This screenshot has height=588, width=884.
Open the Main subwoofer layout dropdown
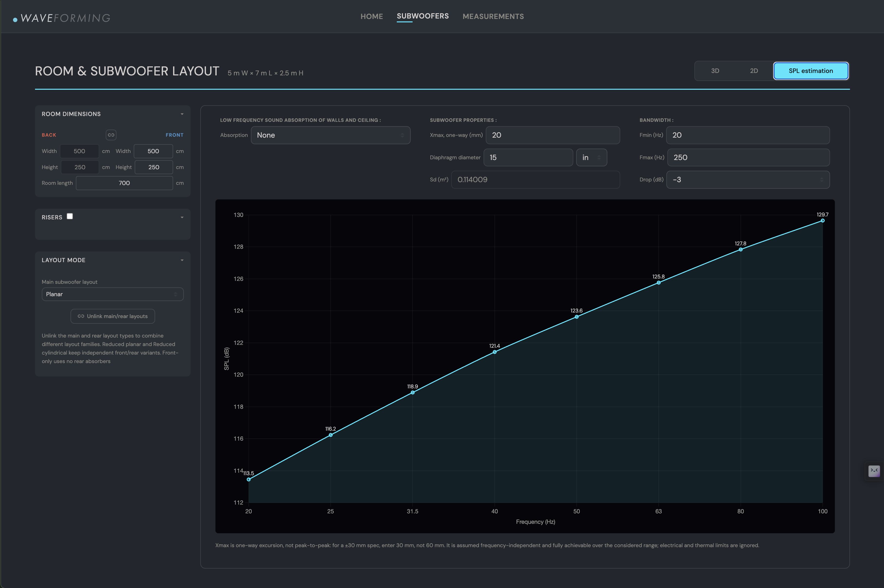tap(113, 294)
